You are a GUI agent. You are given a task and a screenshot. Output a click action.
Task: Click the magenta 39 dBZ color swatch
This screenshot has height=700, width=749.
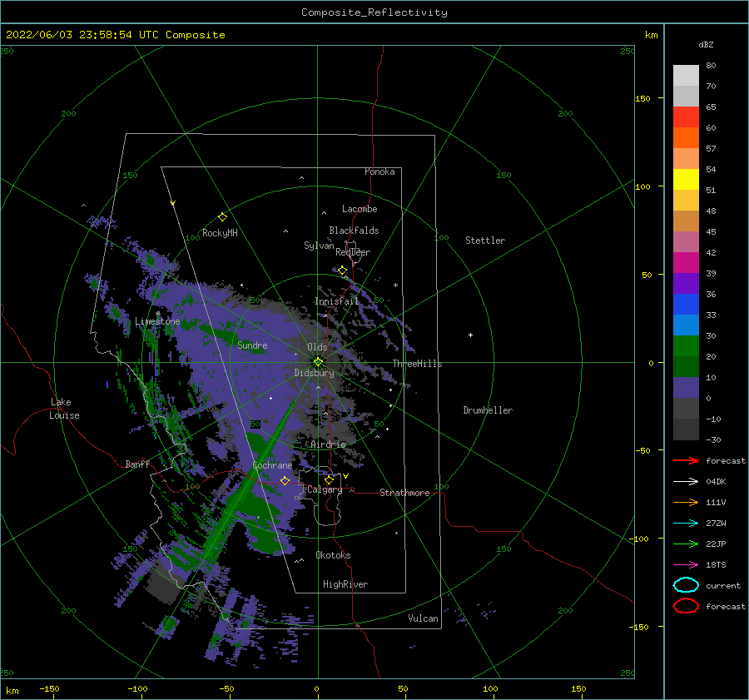tap(686, 263)
